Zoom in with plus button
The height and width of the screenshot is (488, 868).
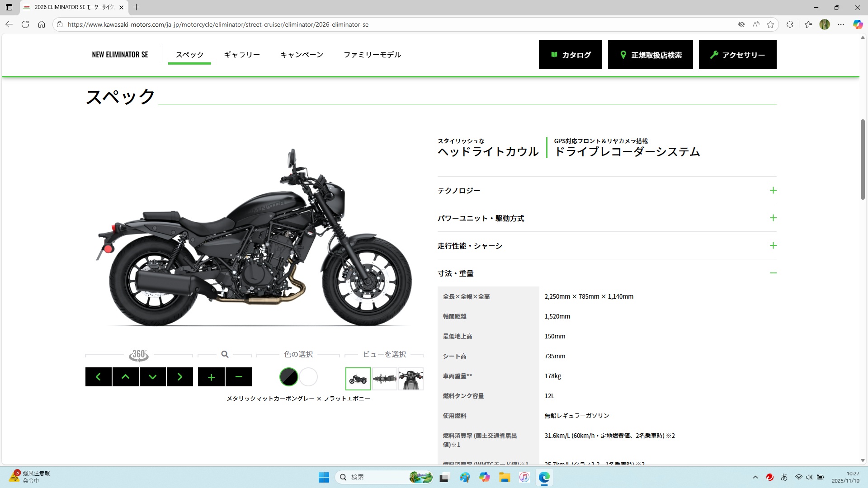[x=211, y=377]
